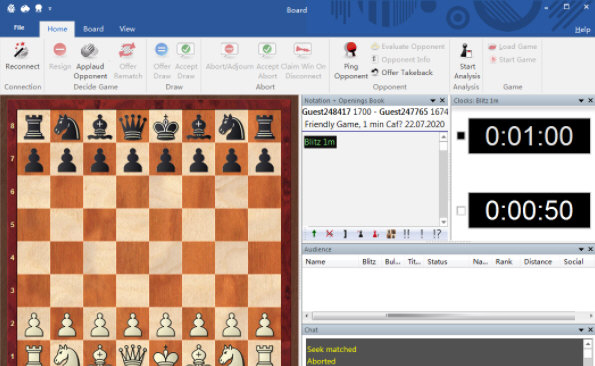
Task: Sort audience by Social column
Action: (x=573, y=262)
